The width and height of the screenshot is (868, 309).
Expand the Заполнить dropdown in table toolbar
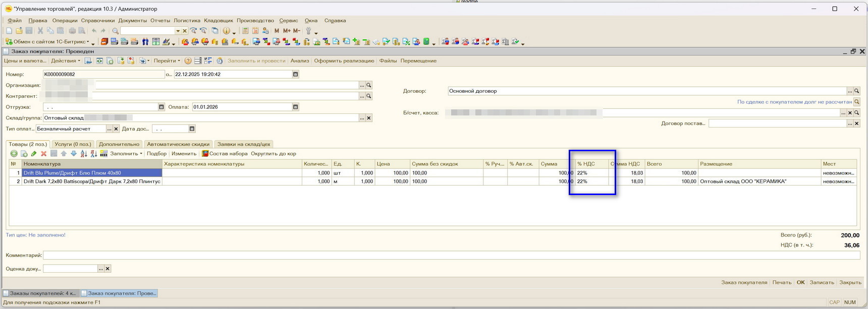click(x=126, y=154)
